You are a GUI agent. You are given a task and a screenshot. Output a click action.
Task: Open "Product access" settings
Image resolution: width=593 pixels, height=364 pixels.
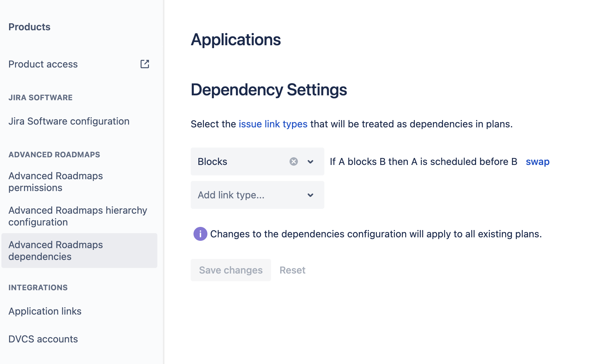click(43, 64)
